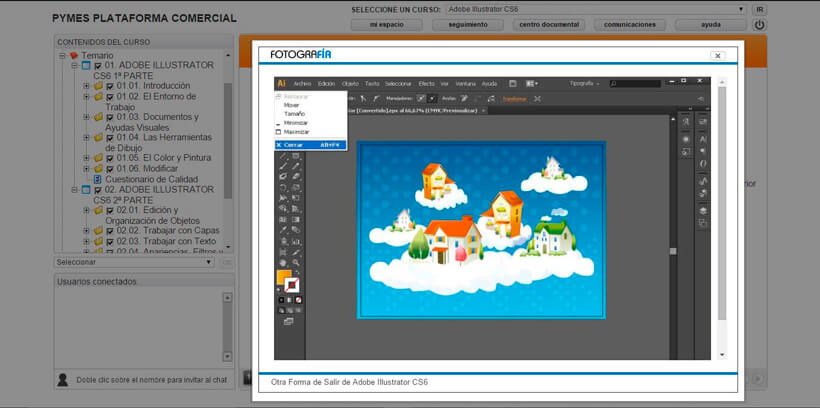The height and width of the screenshot is (408, 820).
Task: Expand the 01.03. Documentos node
Action: pos(86,117)
